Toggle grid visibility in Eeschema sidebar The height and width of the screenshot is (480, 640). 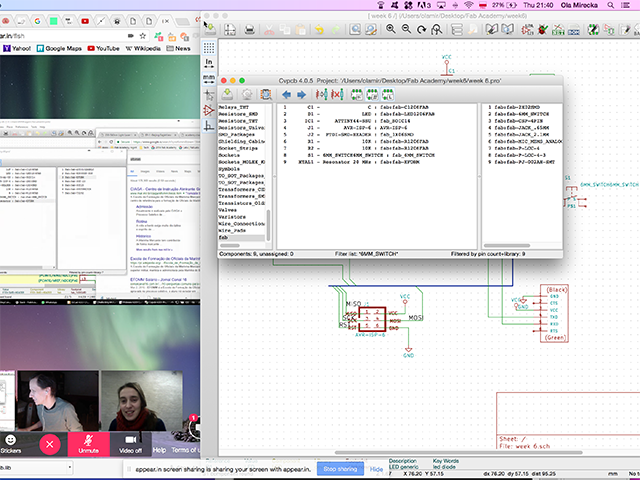tap(209, 48)
